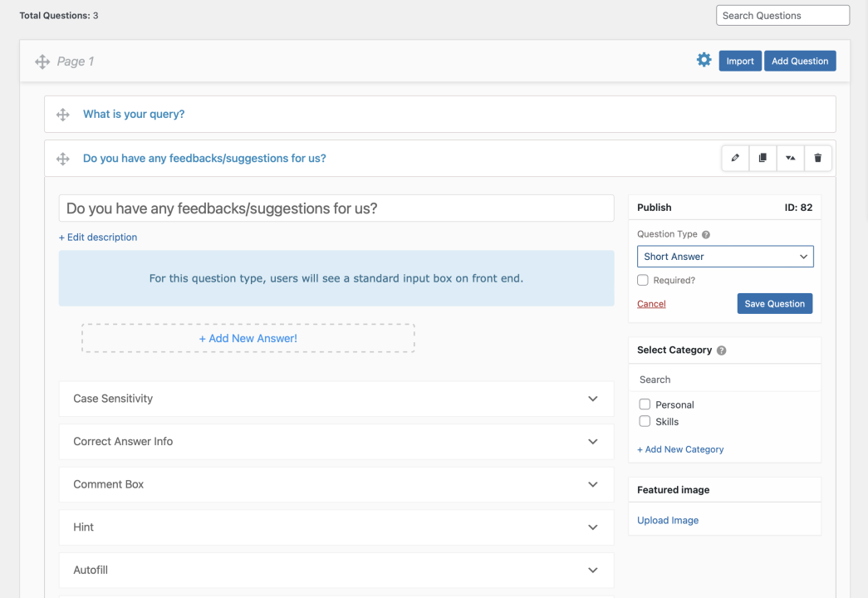Open Upload Image for the featured image
This screenshot has width=868, height=598.
click(x=667, y=519)
